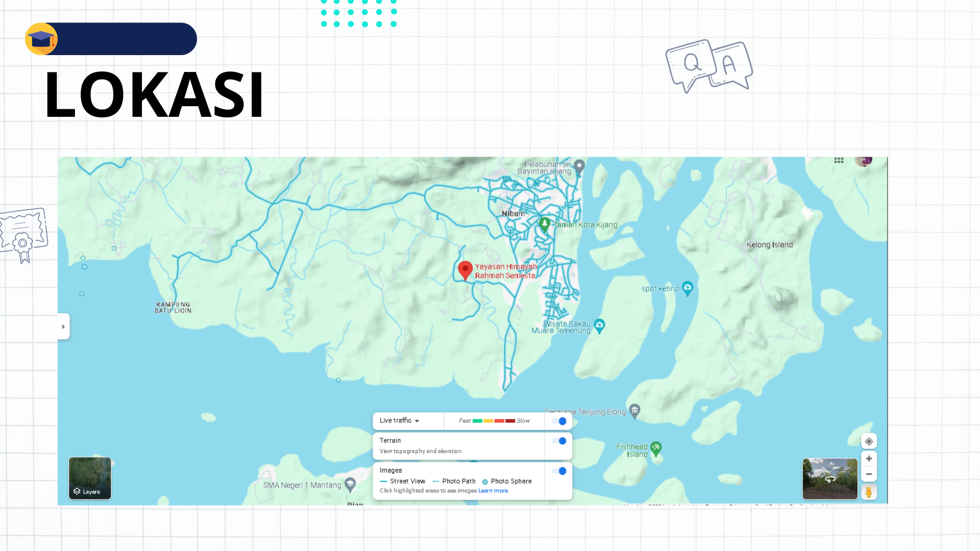This screenshot has width=980, height=551.
Task: Click the Taman Kota Kijang park marker
Action: click(545, 224)
